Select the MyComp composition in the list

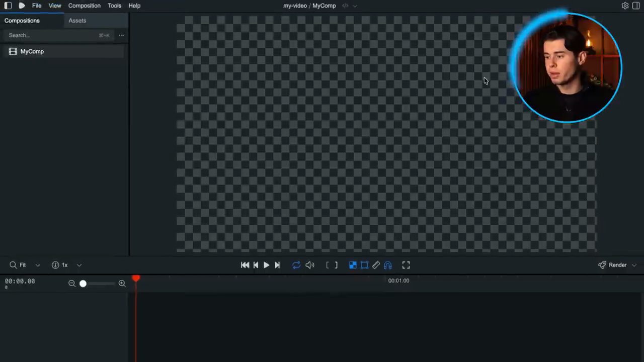point(64,51)
